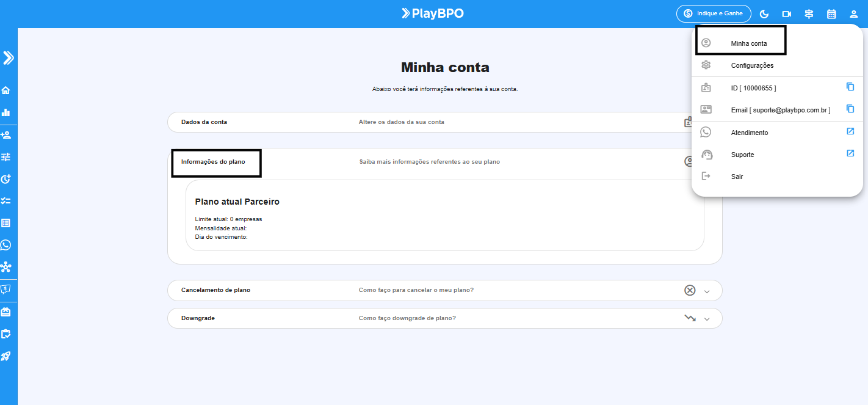Click the video camera icon in header
The image size is (868, 405).
(x=787, y=14)
